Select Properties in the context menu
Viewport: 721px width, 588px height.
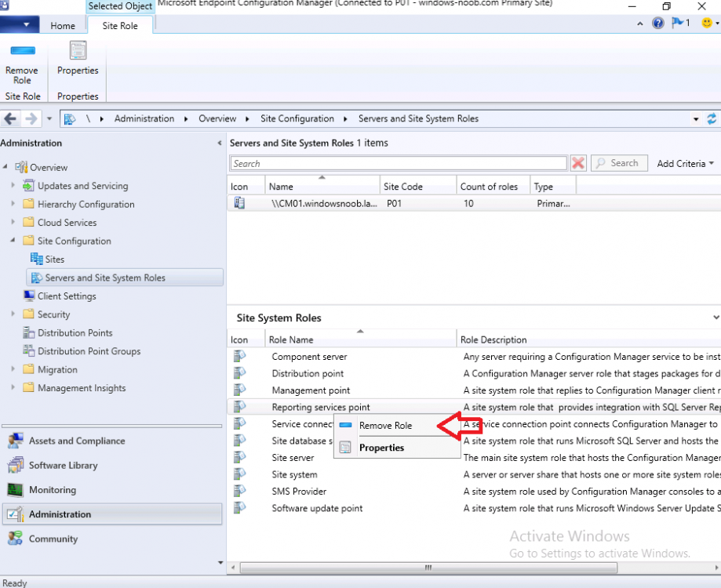[x=381, y=448]
